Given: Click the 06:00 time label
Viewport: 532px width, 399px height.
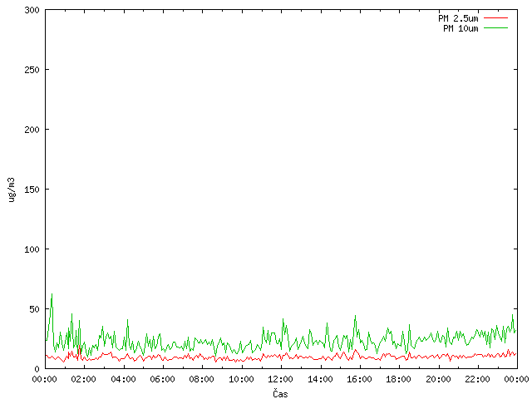Looking at the screenshot, I should tap(163, 379).
